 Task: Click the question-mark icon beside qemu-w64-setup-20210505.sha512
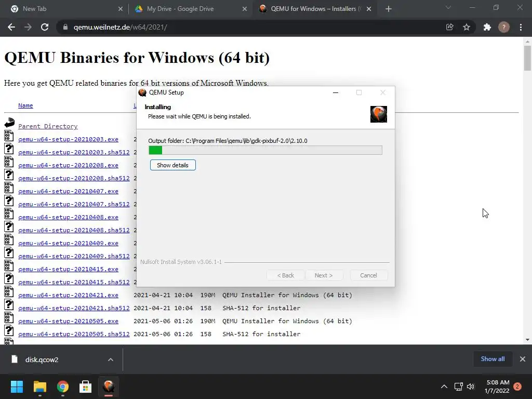click(x=9, y=330)
